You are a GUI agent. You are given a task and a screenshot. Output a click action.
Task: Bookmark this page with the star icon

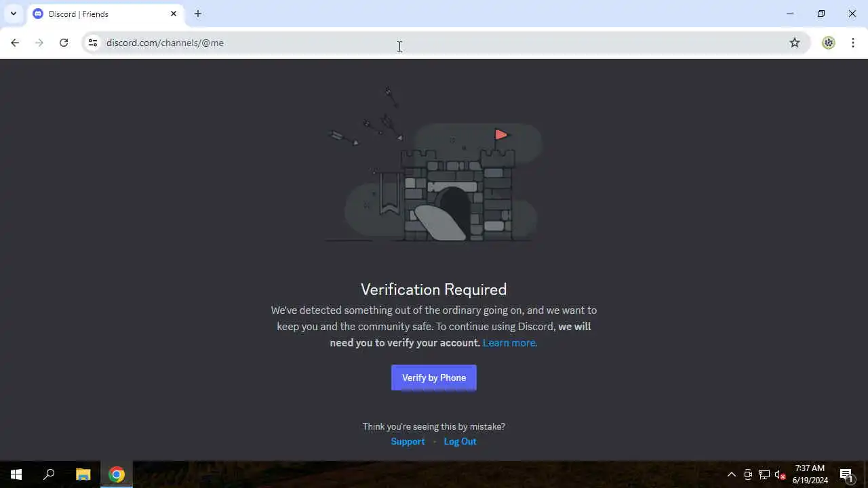[795, 43]
